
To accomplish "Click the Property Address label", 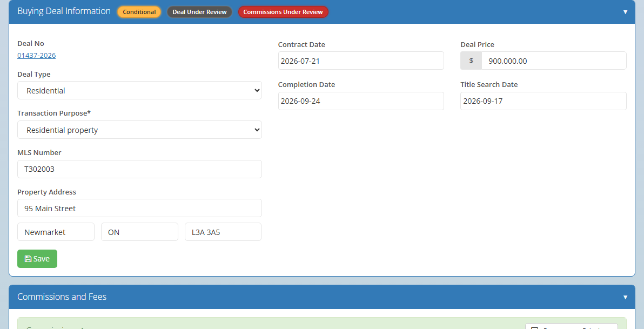I will pos(47,192).
